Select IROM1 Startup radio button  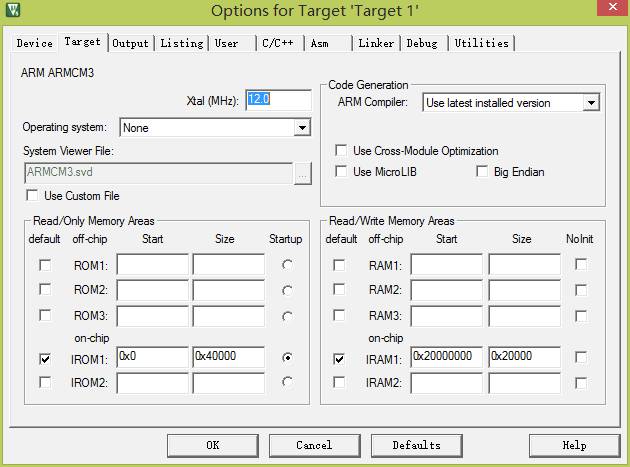coord(287,357)
